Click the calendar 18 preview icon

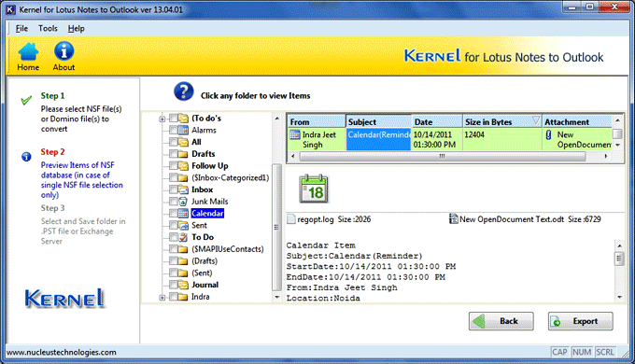[x=314, y=189]
